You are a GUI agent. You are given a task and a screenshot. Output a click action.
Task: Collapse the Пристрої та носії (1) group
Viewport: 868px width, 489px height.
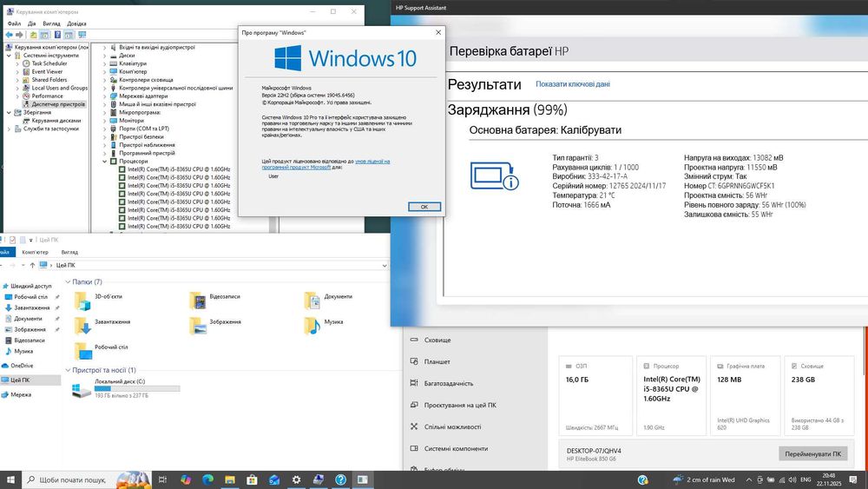click(68, 370)
